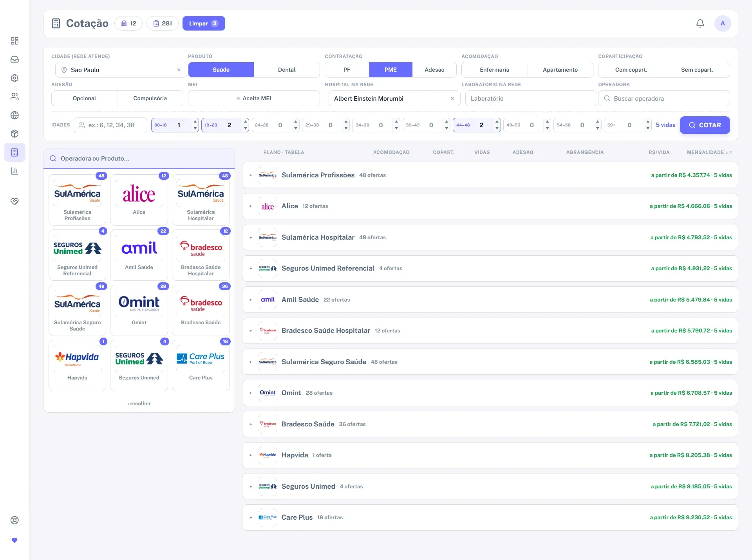Select Apartamento accommodation
Screen dimensions: 752x560
[x=560, y=70]
